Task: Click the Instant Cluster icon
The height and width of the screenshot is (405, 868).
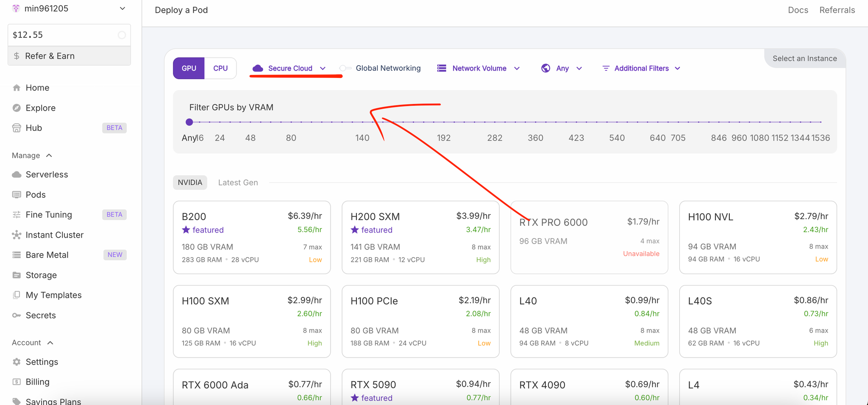Action: coord(17,235)
